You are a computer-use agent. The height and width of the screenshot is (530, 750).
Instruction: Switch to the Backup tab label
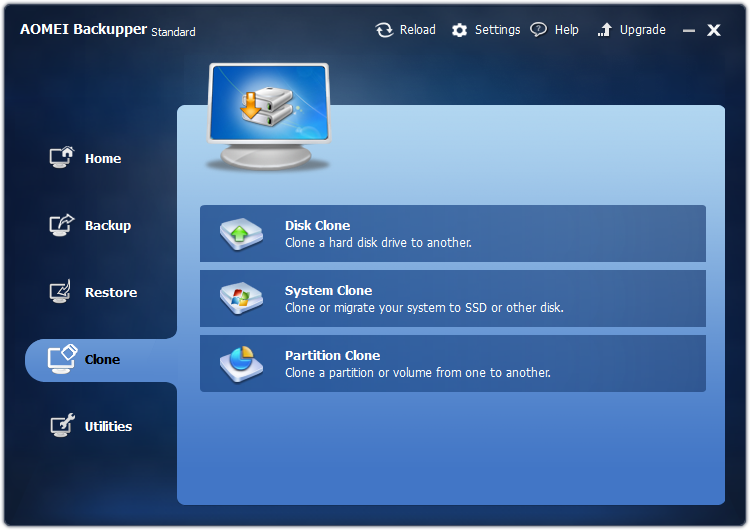click(108, 226)
